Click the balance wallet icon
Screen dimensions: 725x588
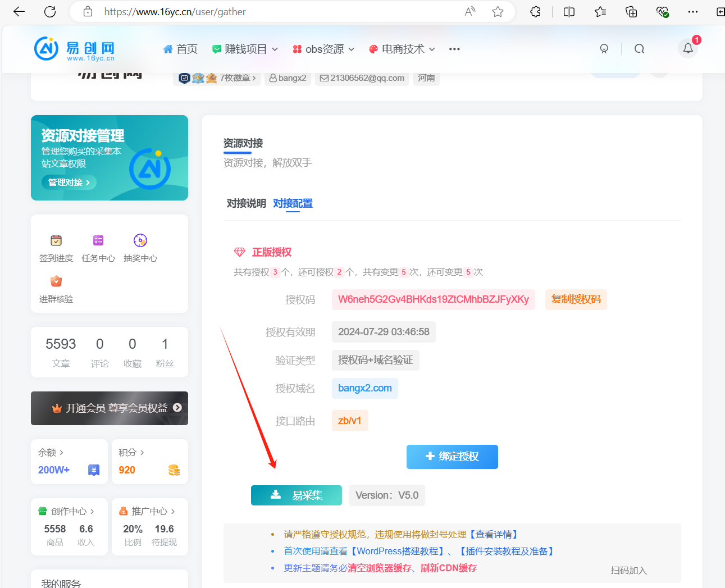coord(94,470)
